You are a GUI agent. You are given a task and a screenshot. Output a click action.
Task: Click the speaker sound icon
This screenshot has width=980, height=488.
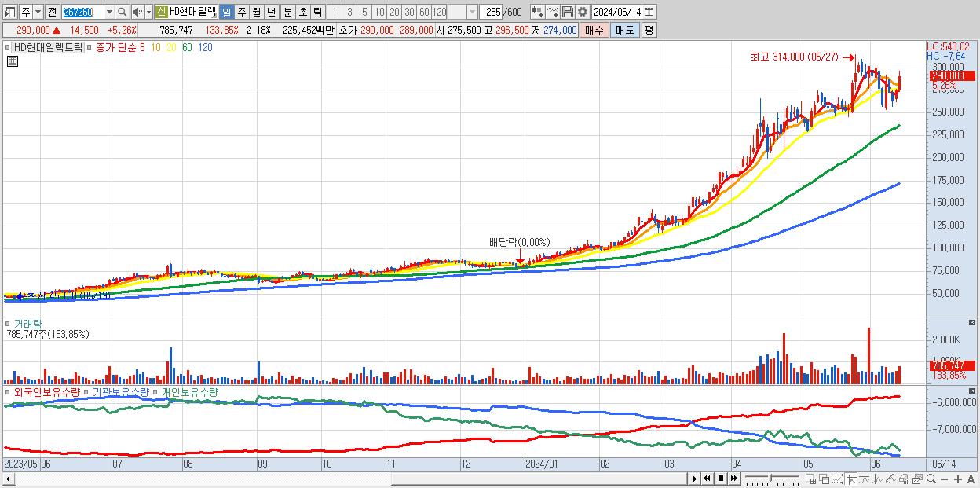coord(137,12)
